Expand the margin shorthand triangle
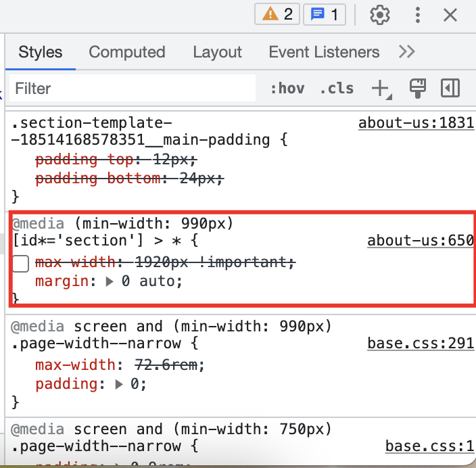Screen dimensions: 476x468 (110, 281)
